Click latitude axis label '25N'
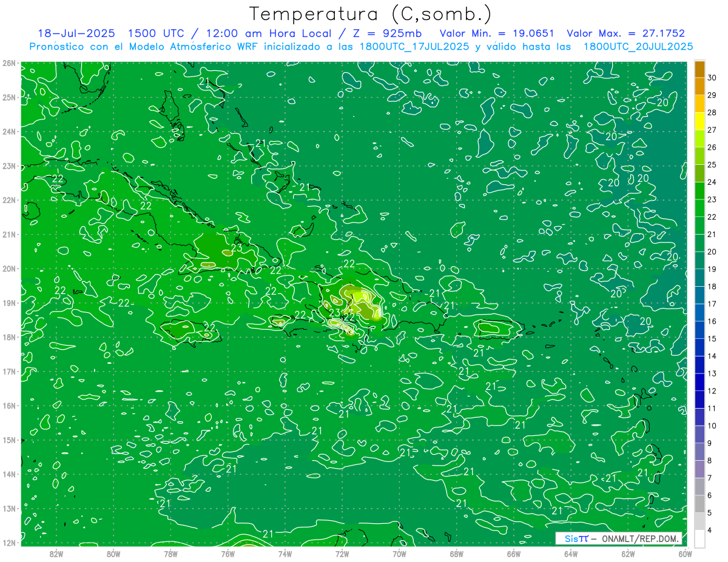Screen dimensions: 728x562 [x=8, y=97]
